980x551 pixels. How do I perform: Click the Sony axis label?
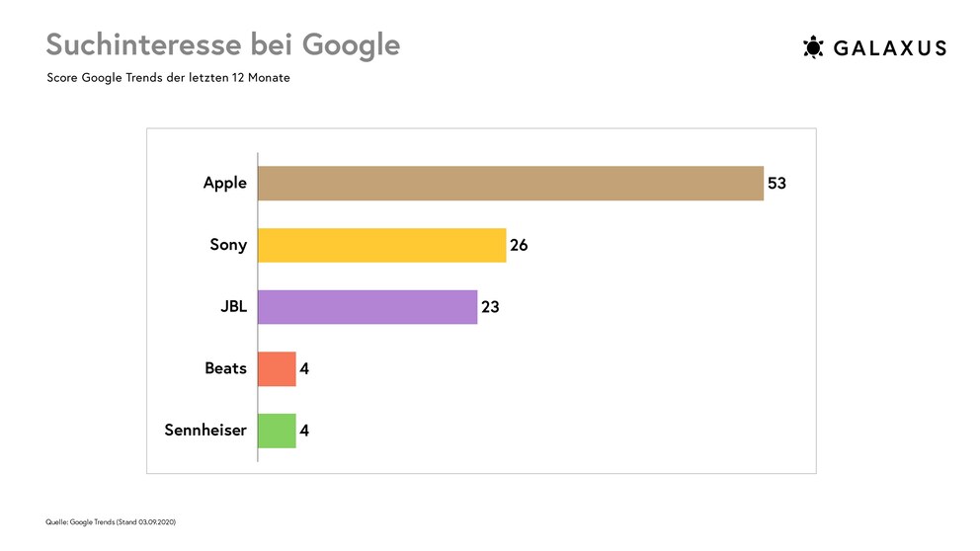click(x=228, y=245)
